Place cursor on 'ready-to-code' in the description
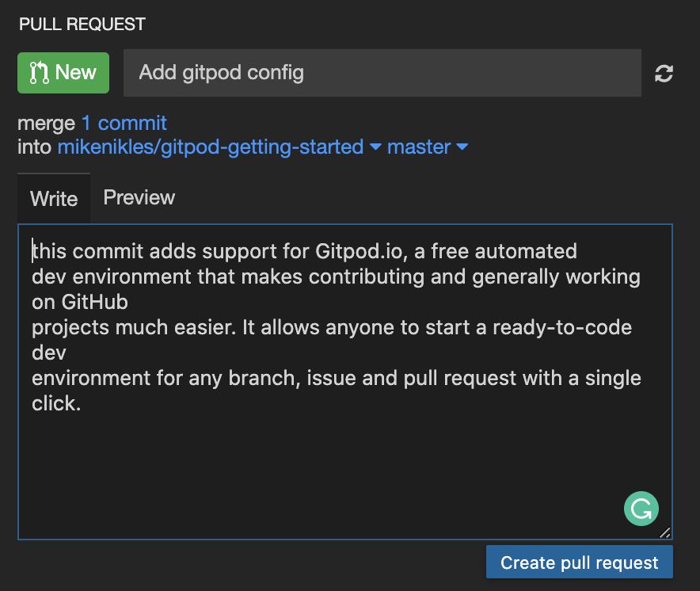Screen dimensions: 700x591 tap(562, 327)
